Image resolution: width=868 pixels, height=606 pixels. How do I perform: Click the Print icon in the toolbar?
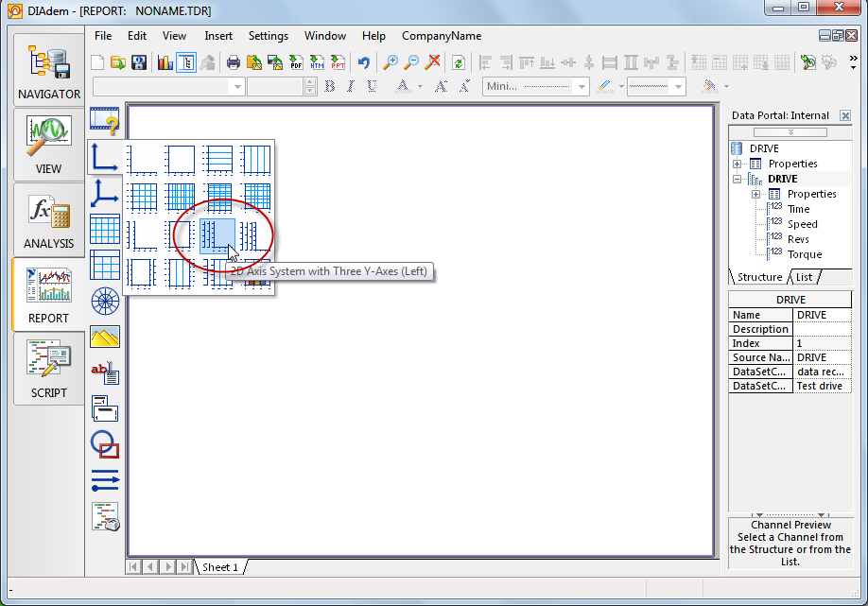point(233,62)
